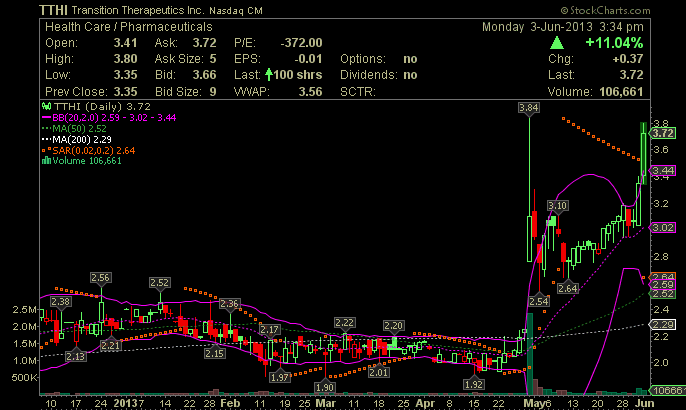Click the 3.84 peak price callout

pyautogui.click(x=528, y=108)
